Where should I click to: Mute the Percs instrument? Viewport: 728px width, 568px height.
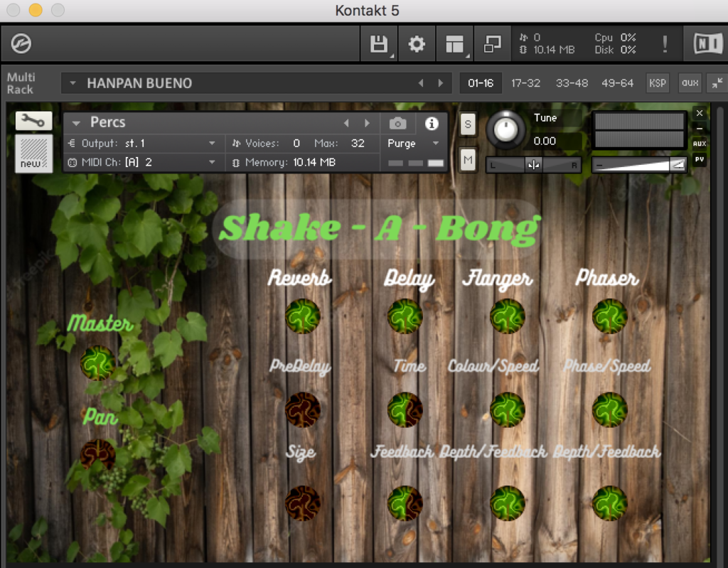[468, 160]
